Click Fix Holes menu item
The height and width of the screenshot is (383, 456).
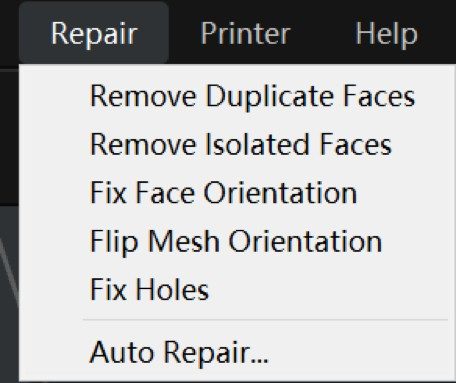(x=233, y=289)
